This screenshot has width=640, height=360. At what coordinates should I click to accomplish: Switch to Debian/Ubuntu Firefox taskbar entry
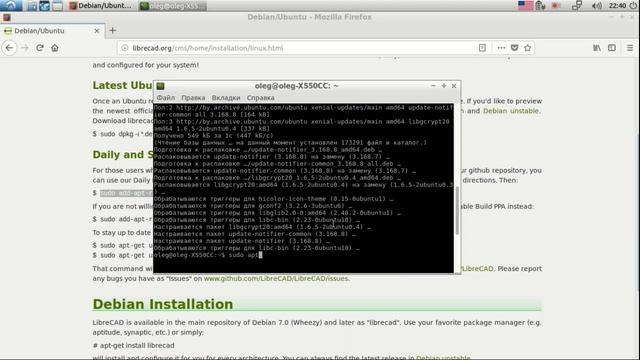[x=101, y=6]
